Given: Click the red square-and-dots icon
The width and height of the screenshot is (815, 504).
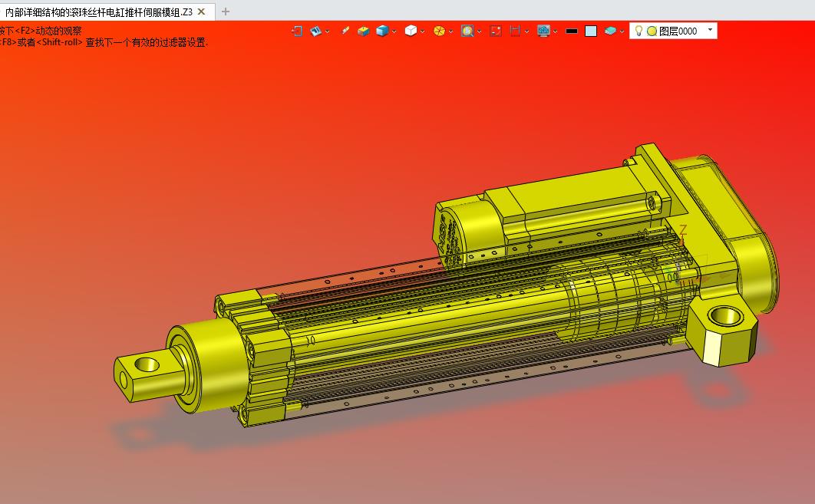Looking at the screenshot, I should point(496,31).
